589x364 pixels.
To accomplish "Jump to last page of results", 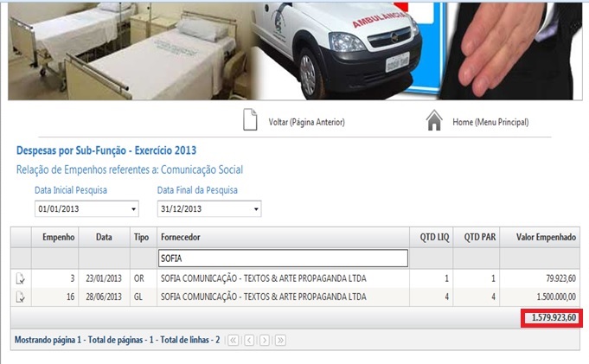I will point(280,341).
